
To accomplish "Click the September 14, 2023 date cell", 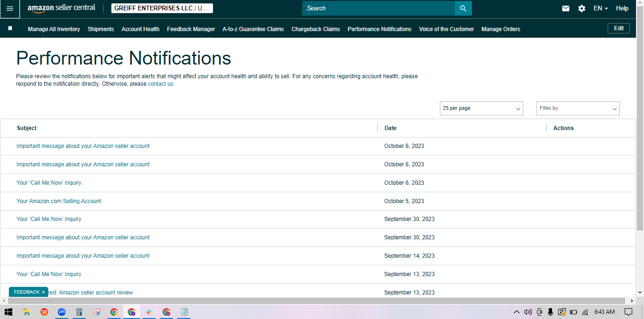I will (x=409, y=256).
